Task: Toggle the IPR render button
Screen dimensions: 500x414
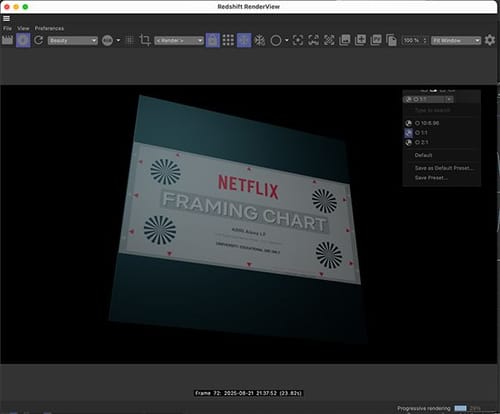Action: coord(23,40)
